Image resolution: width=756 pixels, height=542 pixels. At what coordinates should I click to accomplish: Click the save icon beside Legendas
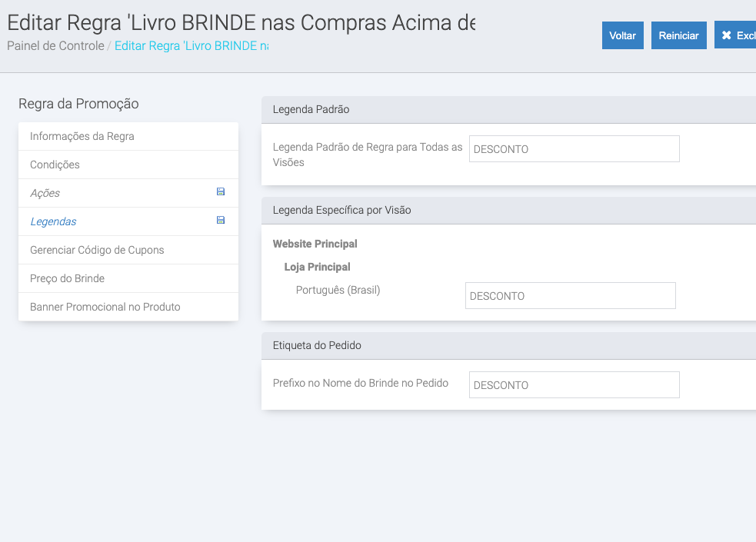pos(221,221)
